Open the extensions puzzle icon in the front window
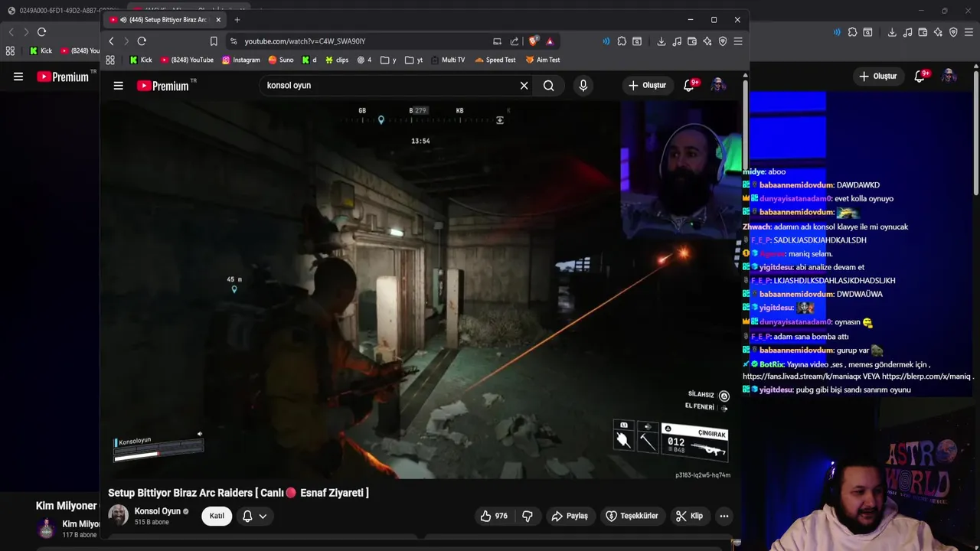Viewport: 980px width, 551px height. (622, 41)
